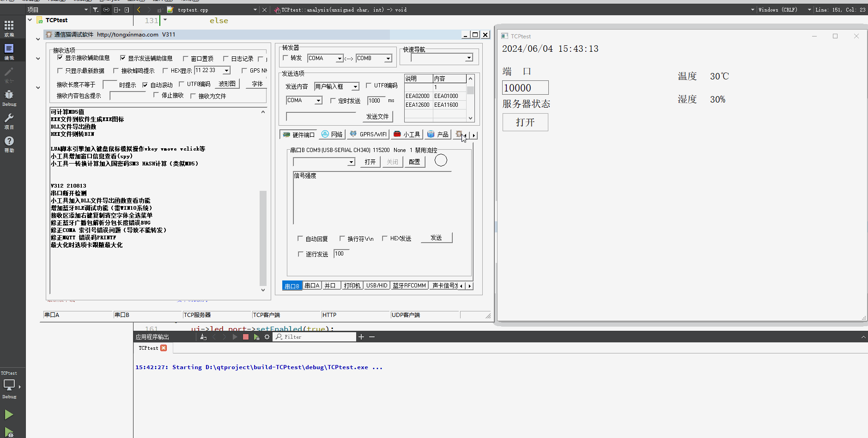Click the clear output broom icon
Viewport: 868px width, 438px height.
(203, 337)
